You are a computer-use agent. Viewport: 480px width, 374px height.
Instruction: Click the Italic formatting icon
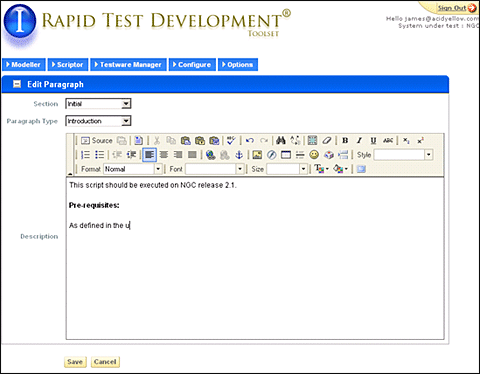[359, 141]
